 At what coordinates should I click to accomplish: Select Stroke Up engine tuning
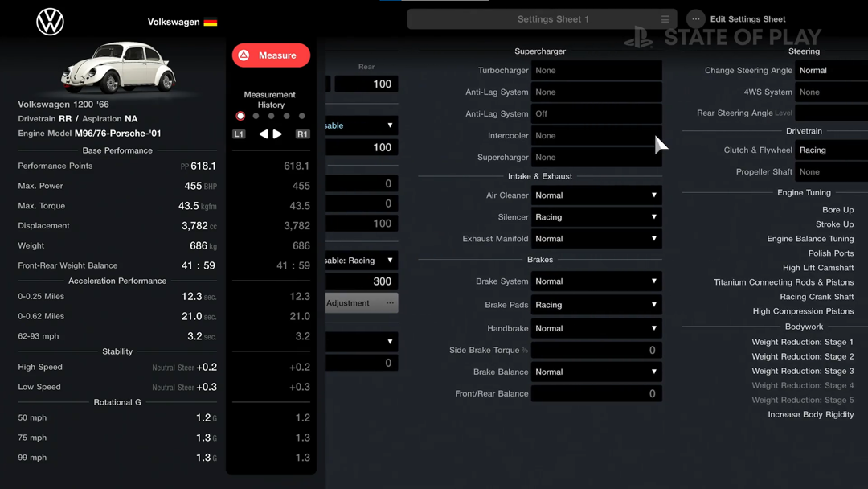(x=834, y=224)
